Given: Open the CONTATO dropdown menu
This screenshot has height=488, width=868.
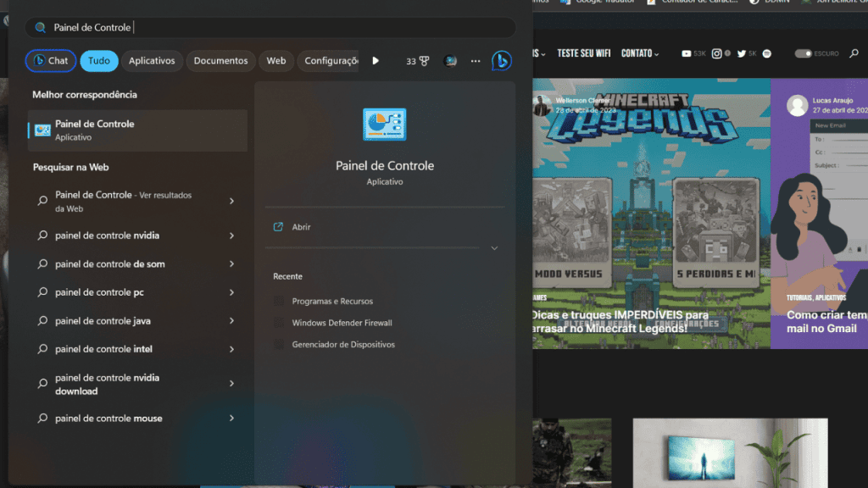Looking at the screenshot, I should [639, 53].
